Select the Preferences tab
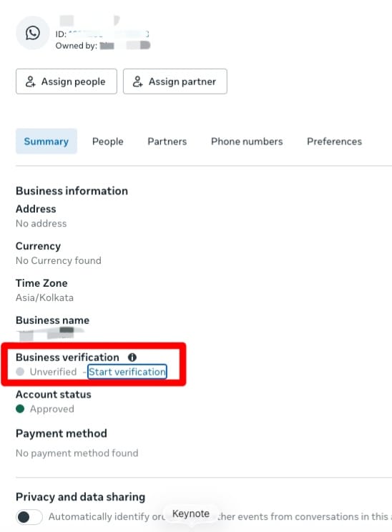This screenshot has width=392, height=532. (334, 141)
